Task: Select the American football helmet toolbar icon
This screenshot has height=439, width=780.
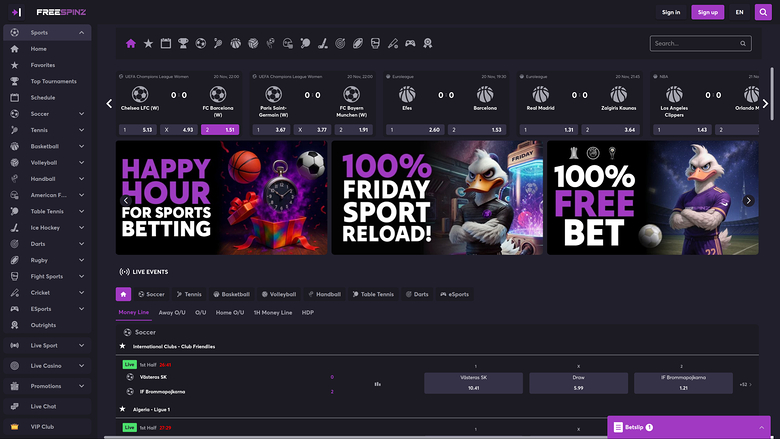Action: 288,44
